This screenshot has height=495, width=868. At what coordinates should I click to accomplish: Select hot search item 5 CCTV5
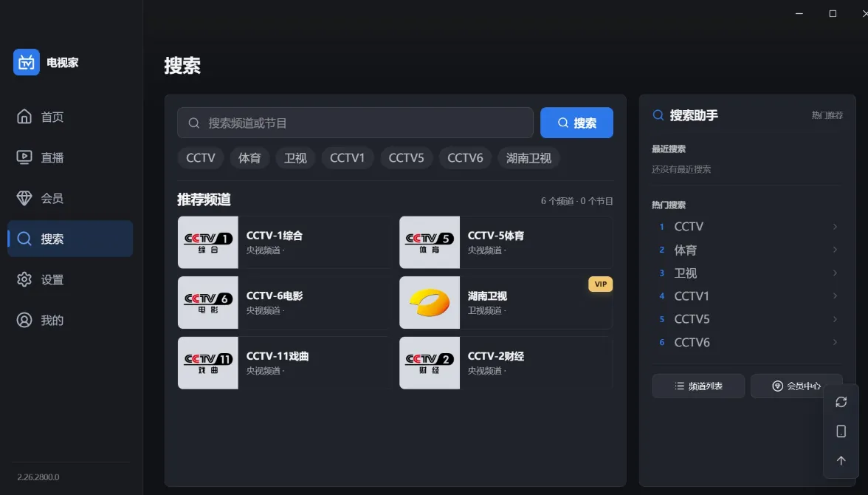click(x=747, y=319)
